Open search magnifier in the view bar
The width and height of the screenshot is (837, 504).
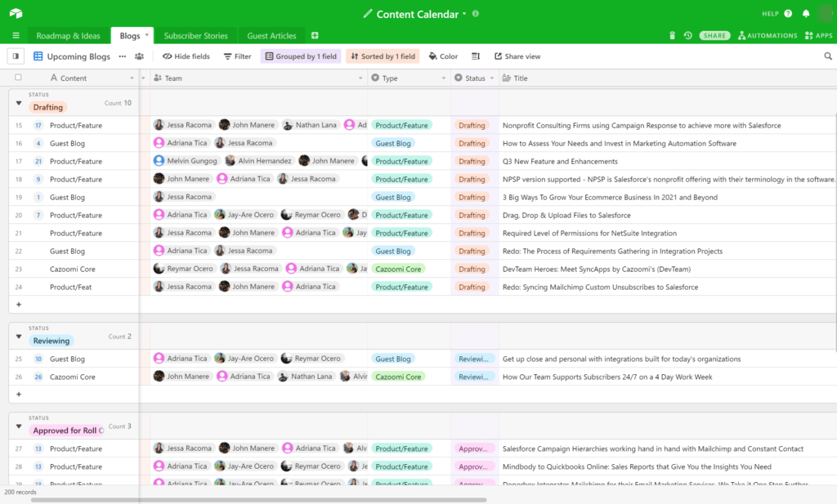pyautogui.click(x=828, y=56)
